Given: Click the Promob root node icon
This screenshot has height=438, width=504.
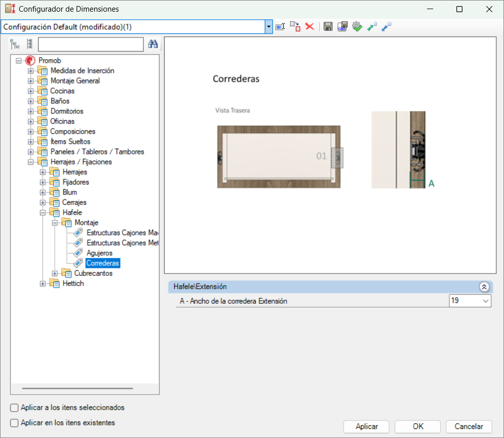Looking at the screenshot, I should click(x=30, y=60).
